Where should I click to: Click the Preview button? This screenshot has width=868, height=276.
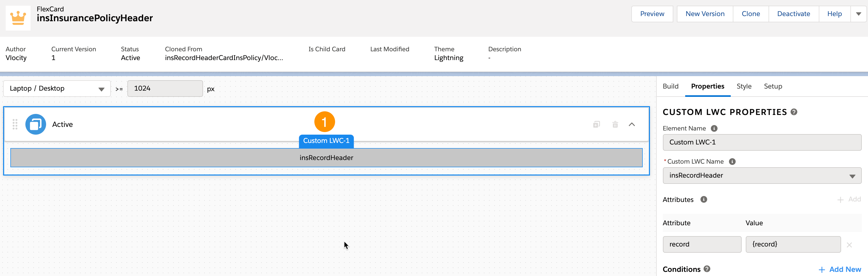[x=652, y=14]
